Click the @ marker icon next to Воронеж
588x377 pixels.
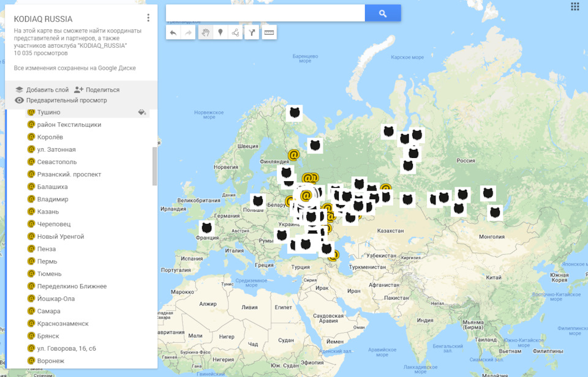tap(31, 360)
